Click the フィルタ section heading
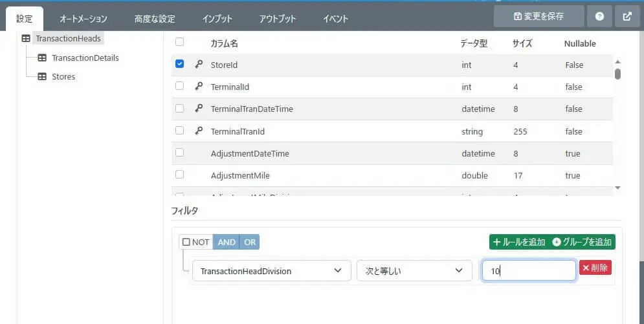Image resolution: width=644 pixels, height=324 pixels. tap(185, 211)
